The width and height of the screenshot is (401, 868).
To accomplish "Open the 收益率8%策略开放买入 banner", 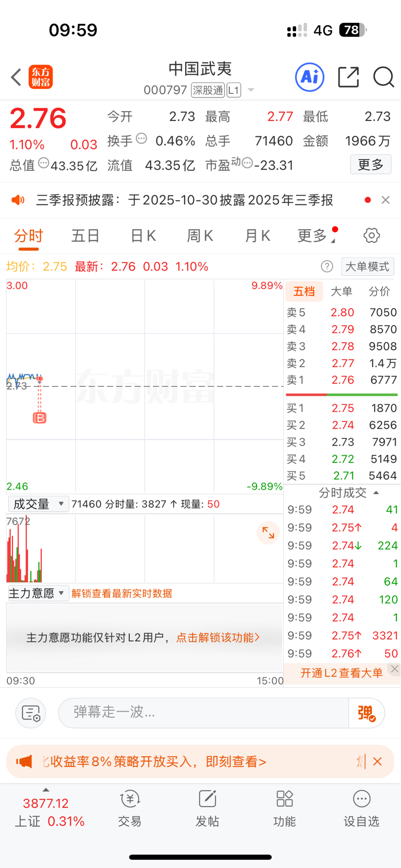I will point(200,762).
